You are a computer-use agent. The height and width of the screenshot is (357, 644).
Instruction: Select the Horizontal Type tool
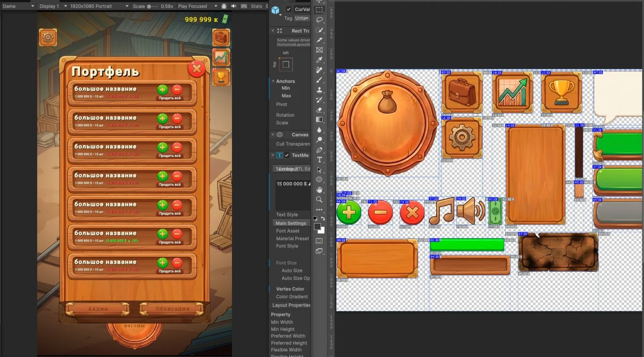click(x=319, y=160)
